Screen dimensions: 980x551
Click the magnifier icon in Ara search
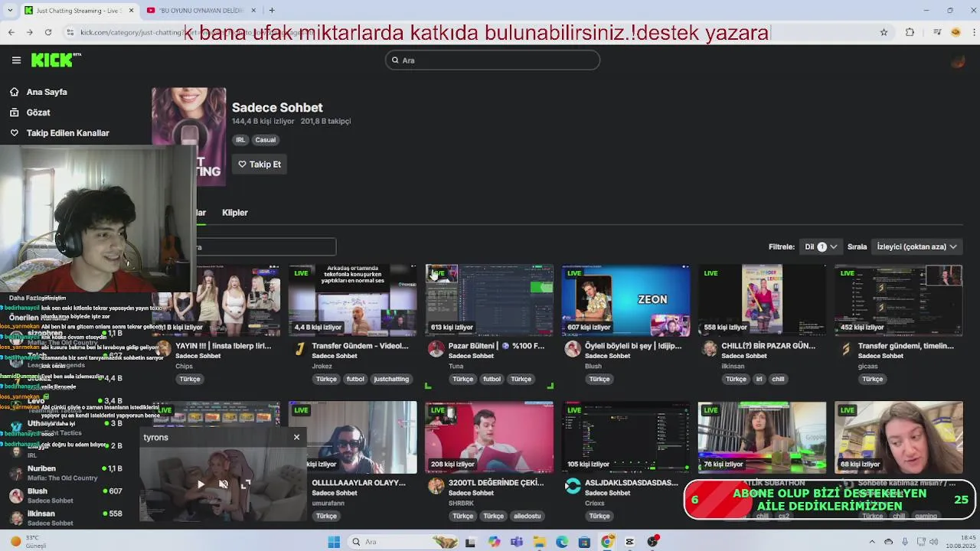click(x=395, y=60)
